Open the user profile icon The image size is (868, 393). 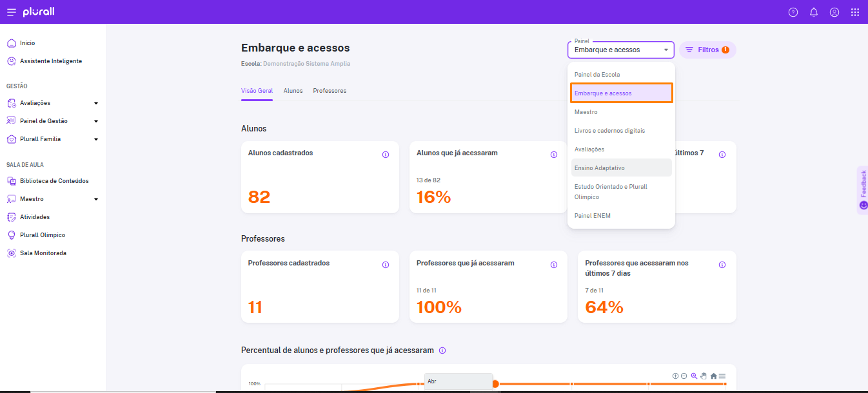point(834,12)
